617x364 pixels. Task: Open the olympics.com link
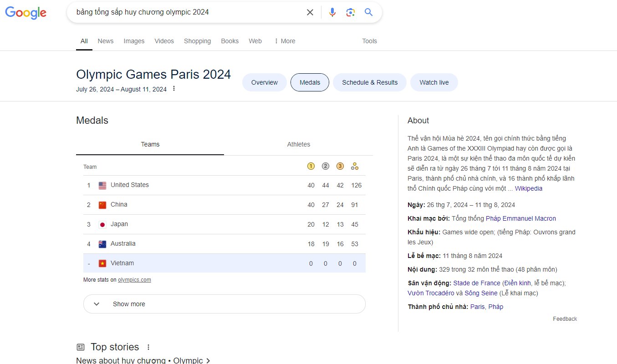pyautogui.click(x=134, y=280)
